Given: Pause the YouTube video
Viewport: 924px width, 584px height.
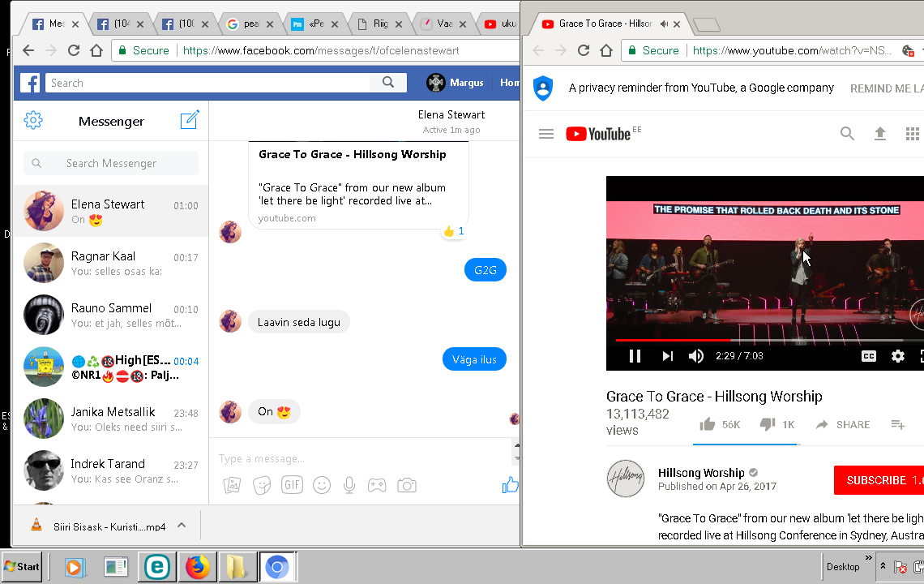Looking at the screenshot, I should [635, 356].
